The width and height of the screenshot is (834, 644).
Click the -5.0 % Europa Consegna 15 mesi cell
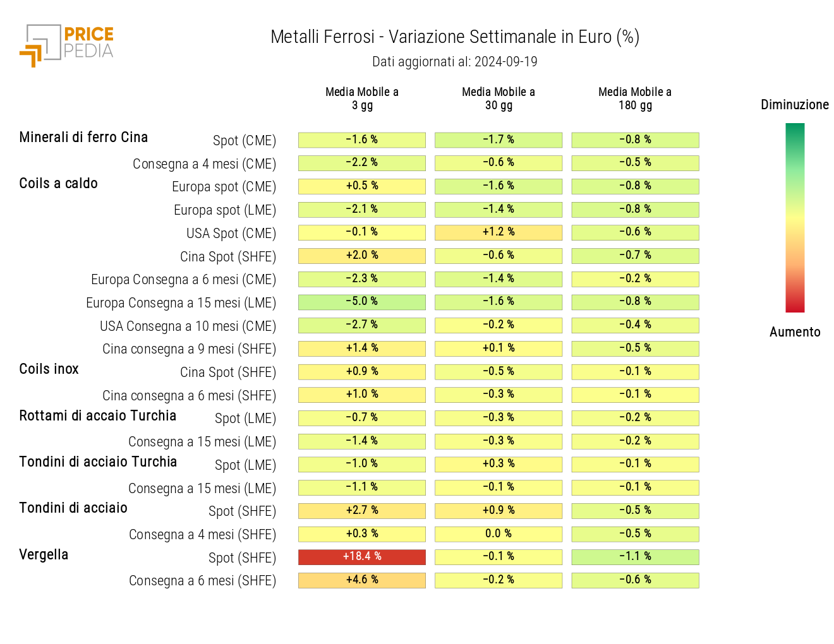pos(362,302)
